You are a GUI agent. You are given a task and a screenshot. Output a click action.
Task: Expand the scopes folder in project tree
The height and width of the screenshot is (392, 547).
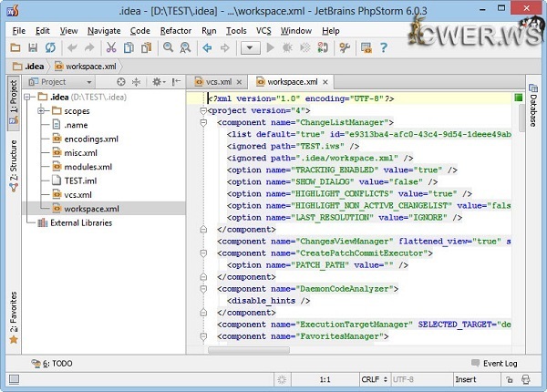(42, 111)
